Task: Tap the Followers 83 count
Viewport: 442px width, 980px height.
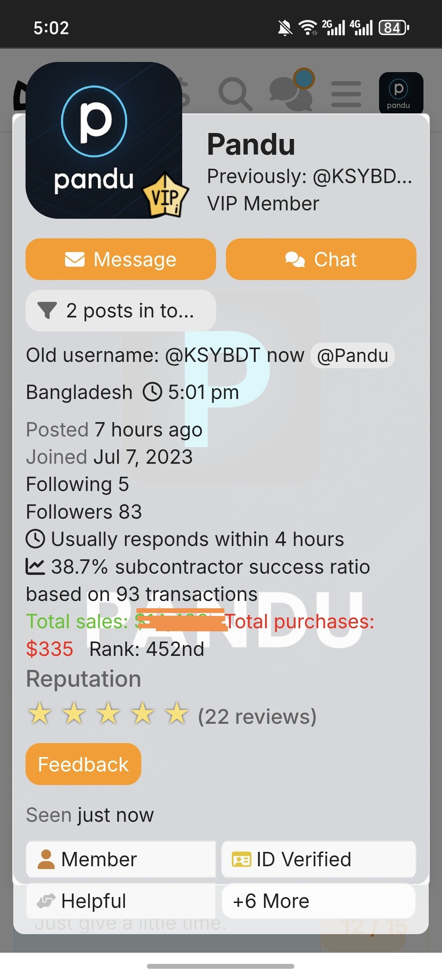Action: 84,512
